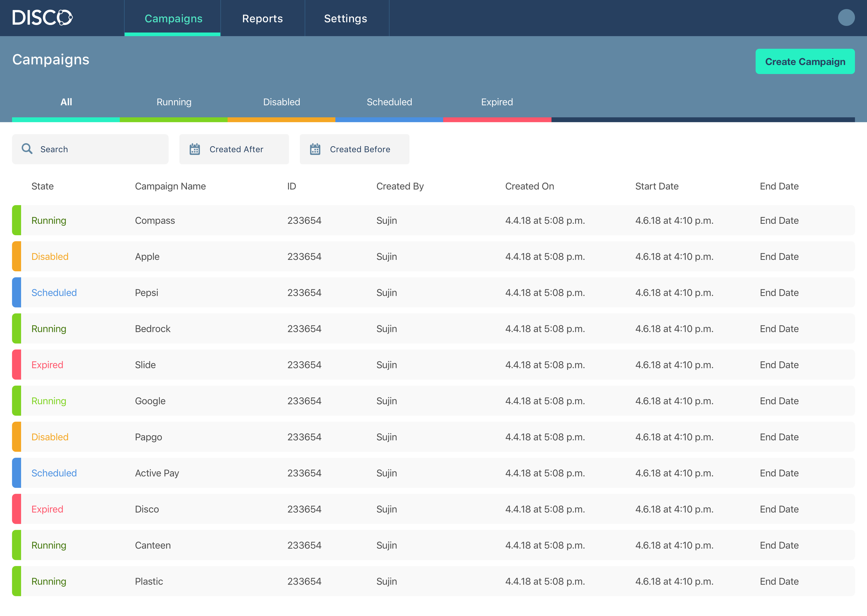Show the Expired campaigns tab

(x=497, y=102)
